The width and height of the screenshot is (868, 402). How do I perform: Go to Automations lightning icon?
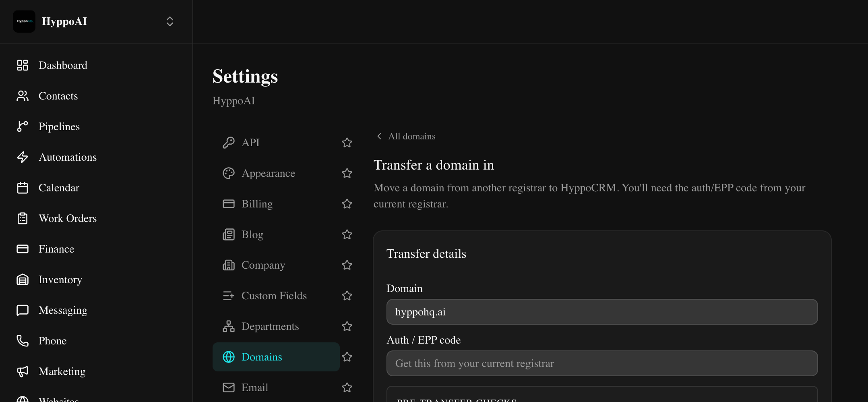pyautogui.click(x=23, y=157)
